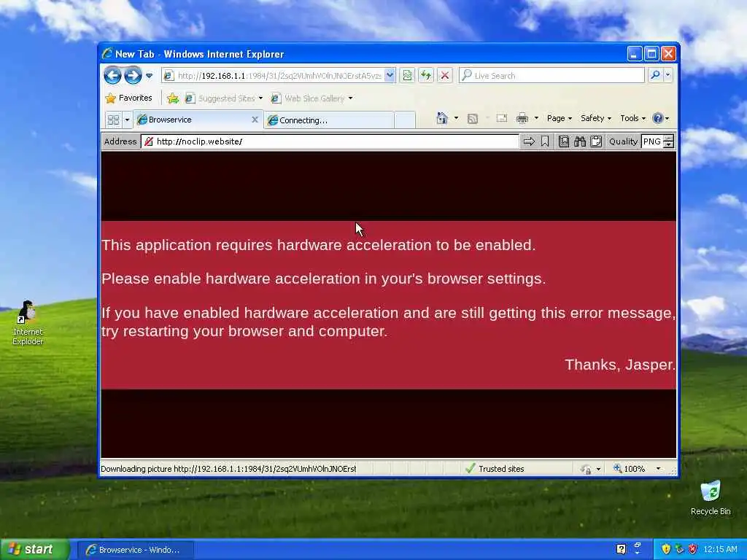Click the Add to Favorites Bar icon

click(x=172, y=98)
